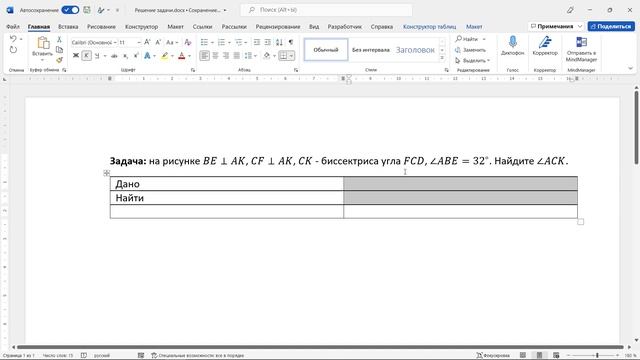Align text left
This screenshot has height=360, width=640.
click(x=204, y=56)
